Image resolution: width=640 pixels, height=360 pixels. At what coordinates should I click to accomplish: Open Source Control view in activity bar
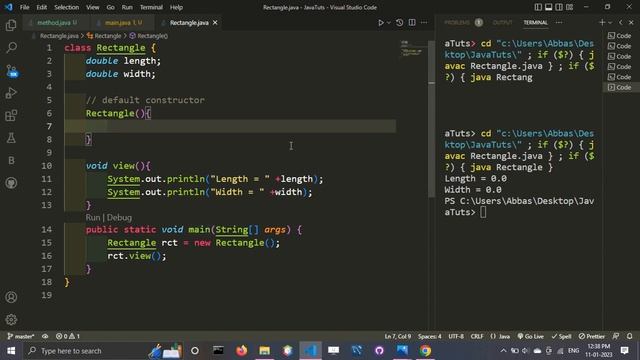pyautogui.click(x=11, y=71)
